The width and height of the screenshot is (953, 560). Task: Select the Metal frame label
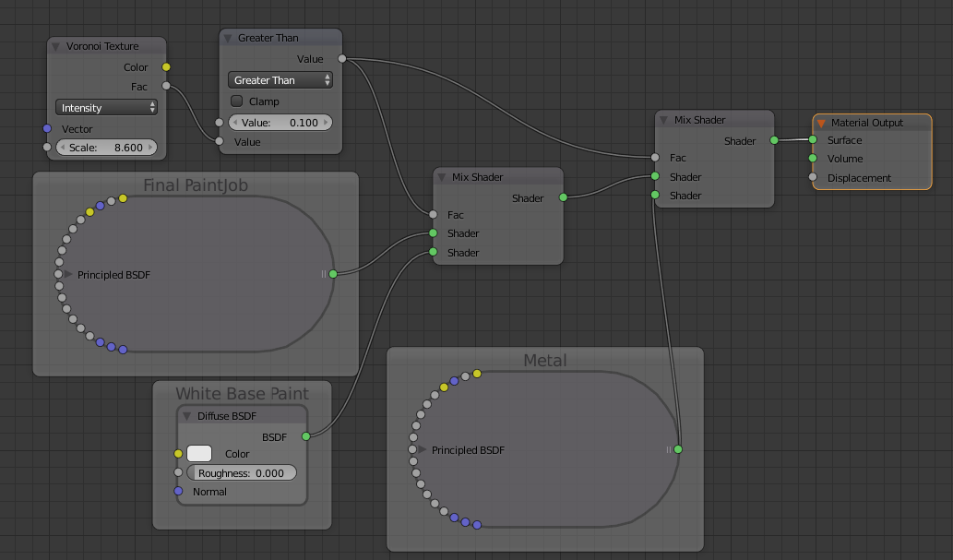(x=545, y=360)
